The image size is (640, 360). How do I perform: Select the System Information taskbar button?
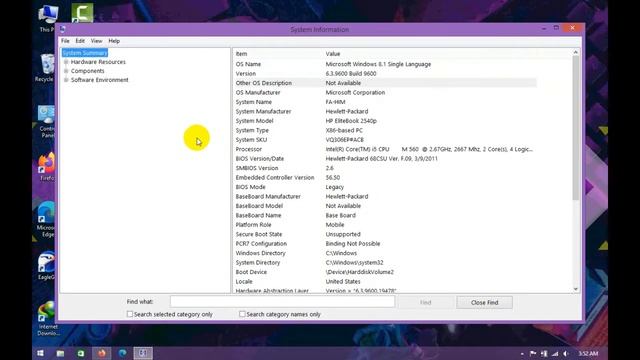[x=143, y=353]
